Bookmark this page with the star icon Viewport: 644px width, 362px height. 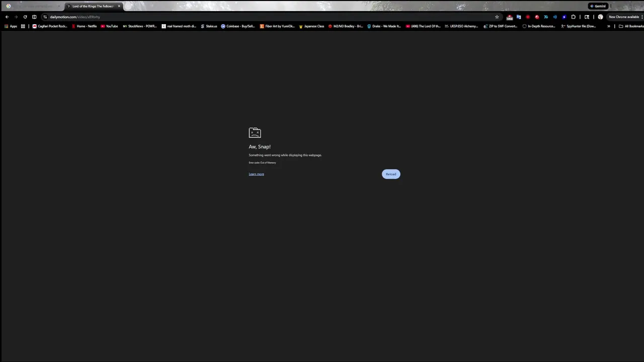(497, 17)
